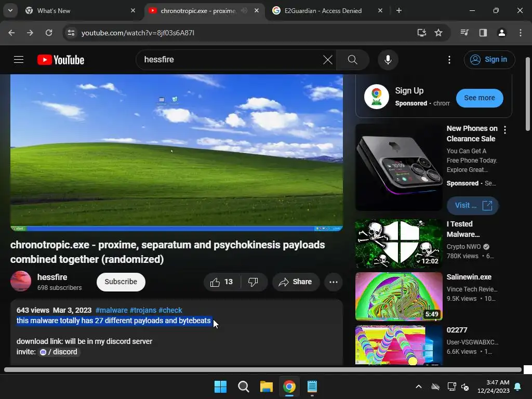Dislike this video
Screen dimensions: 532x399
[x=253, y=282]
